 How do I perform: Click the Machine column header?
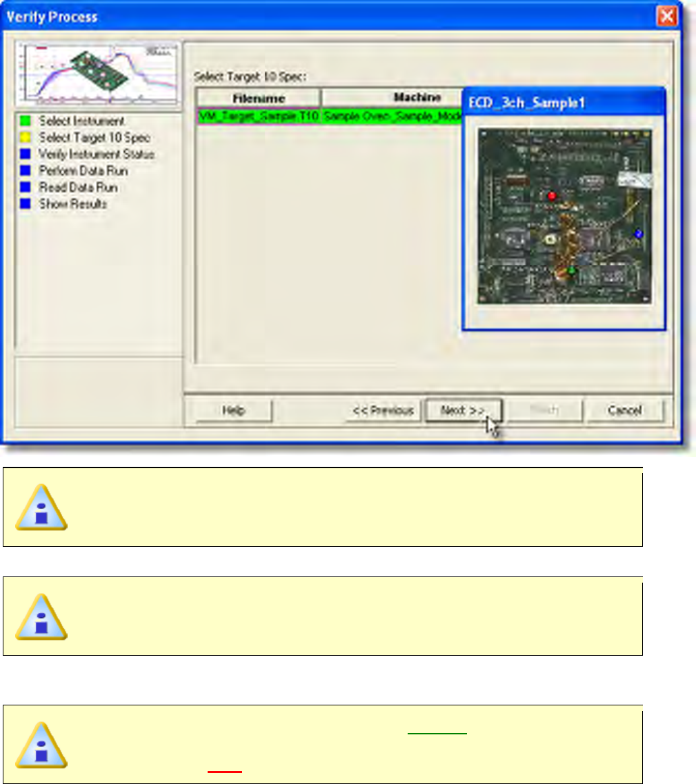[392, 97]
